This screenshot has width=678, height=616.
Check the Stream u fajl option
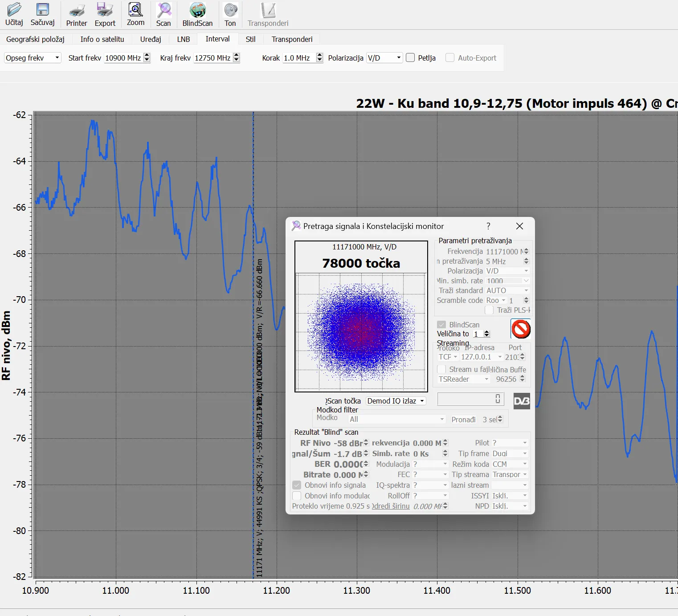441,369
